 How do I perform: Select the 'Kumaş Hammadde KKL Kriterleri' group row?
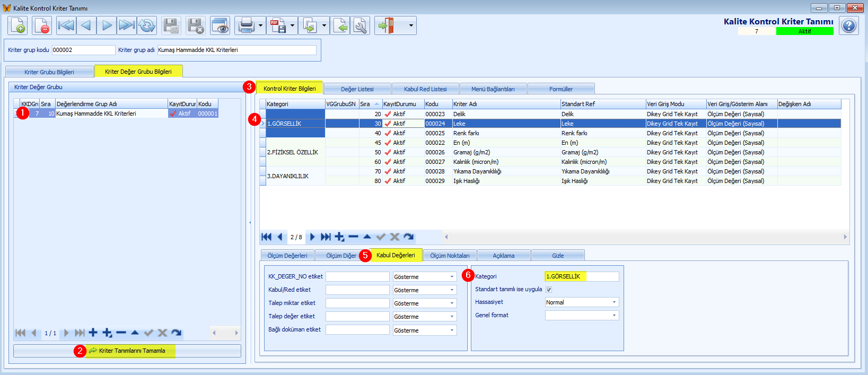click(x=116, y=114)
